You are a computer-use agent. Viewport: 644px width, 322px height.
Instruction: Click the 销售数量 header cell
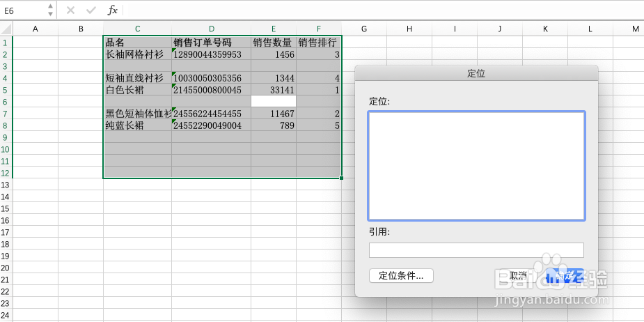(x=274, y=43)
